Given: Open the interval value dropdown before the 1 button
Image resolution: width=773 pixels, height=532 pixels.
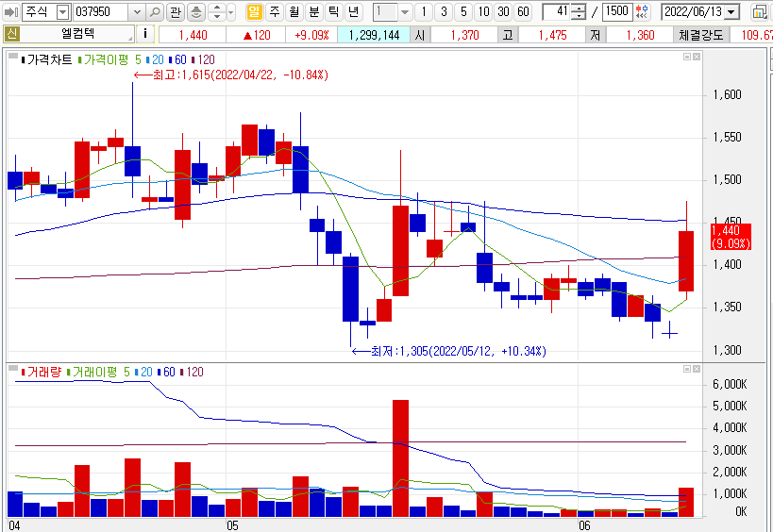Looking at the screenshot, I should pyautogui.click(x=405, y=12).
